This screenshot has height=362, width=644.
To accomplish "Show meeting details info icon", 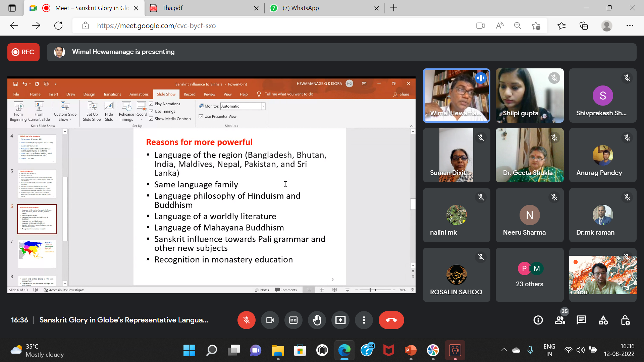I will [538, 320].
